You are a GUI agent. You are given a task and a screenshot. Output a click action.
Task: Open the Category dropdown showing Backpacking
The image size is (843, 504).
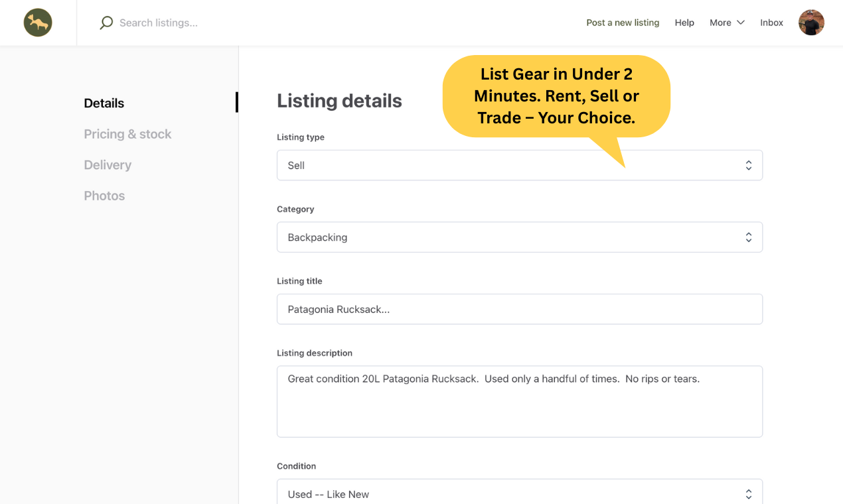(520, 237)
